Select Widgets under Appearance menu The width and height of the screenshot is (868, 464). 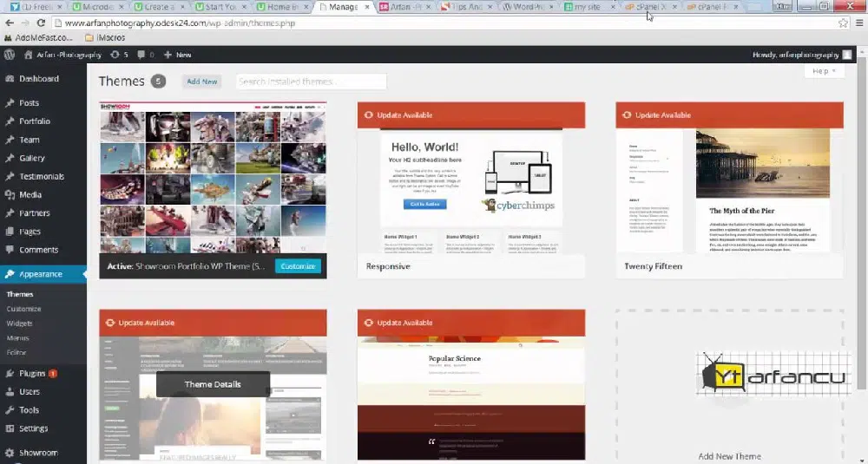pos(19,323)
